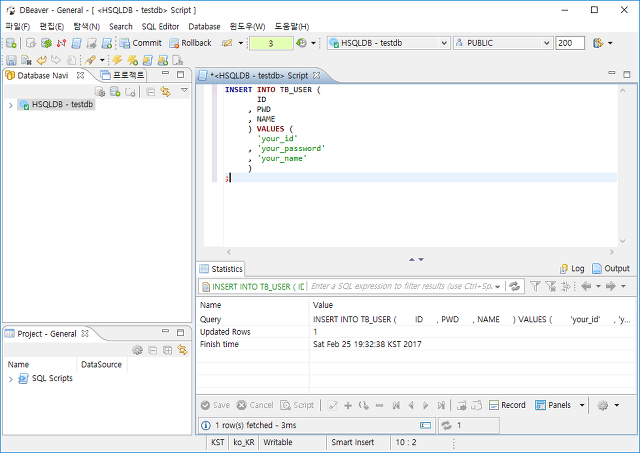
Task: Click the forward arrow in results filter bar
Action: tap(611, 286)
